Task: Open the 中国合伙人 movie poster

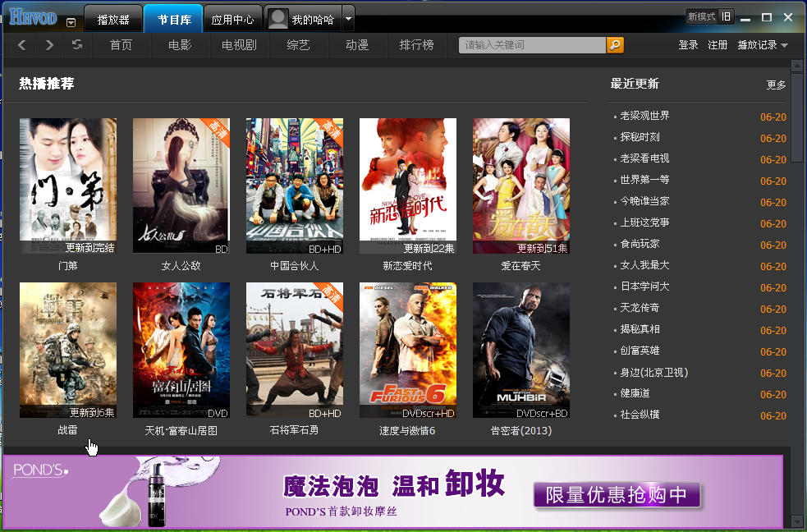Action: tap(294, 186)
